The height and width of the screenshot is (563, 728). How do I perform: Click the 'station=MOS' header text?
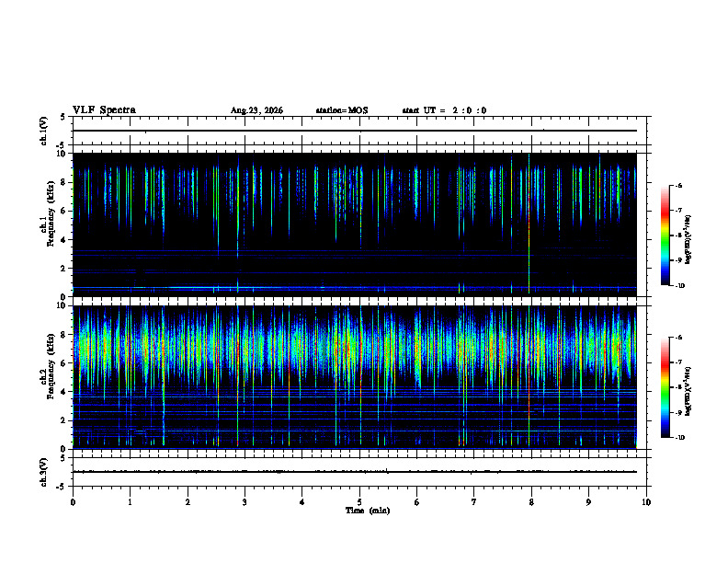tap(342, 110)
